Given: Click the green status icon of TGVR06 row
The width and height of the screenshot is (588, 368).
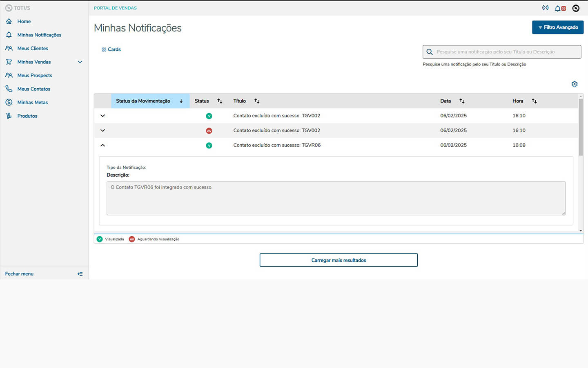Looking at the screenshot, I should click(209, 146).
